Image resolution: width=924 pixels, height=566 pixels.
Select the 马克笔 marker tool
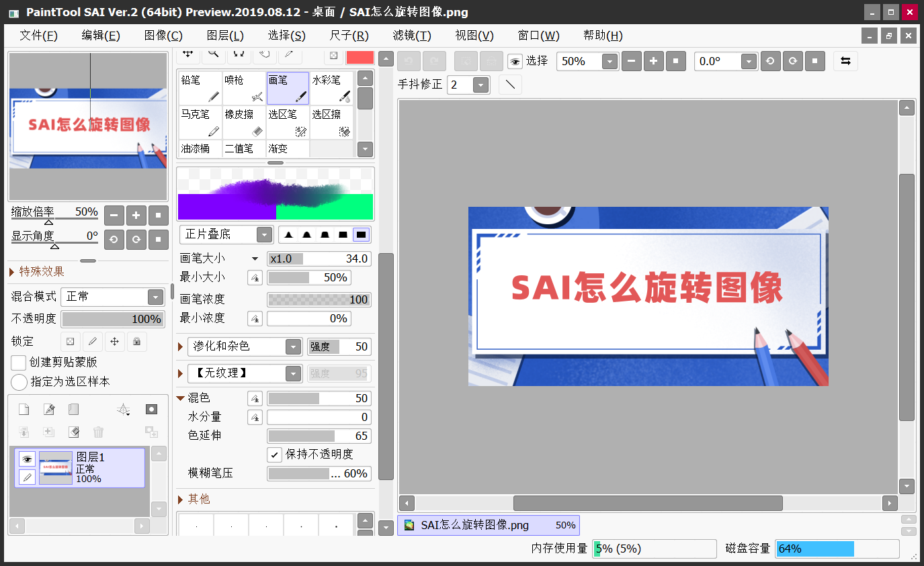200,123
